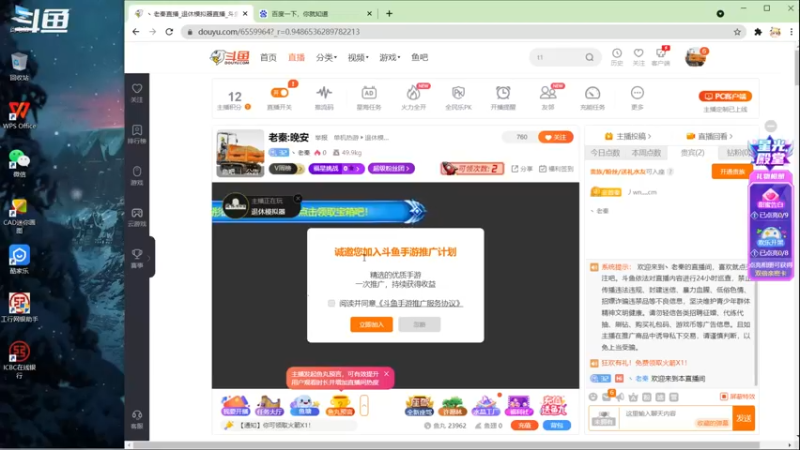This screenshot has height=450, width=800.
Task: Open 星海任务 AD icon
Action: coord(369,97)
